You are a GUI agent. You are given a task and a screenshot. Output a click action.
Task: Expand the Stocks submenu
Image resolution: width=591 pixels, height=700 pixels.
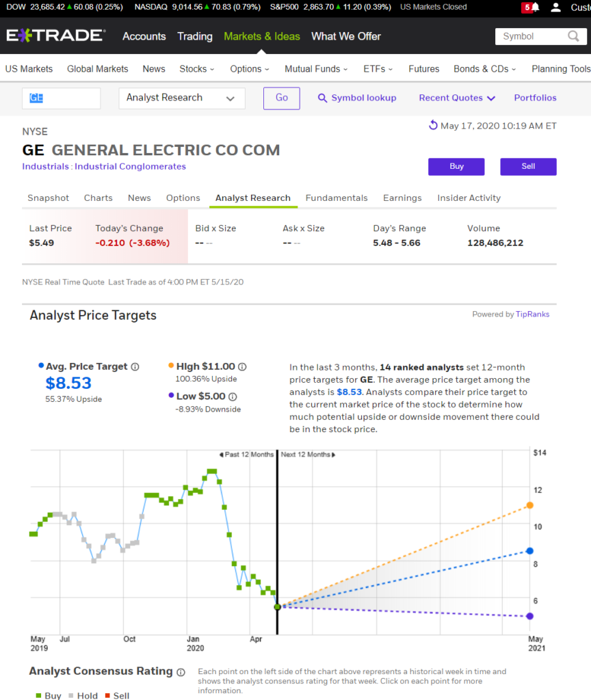[196, 69]
